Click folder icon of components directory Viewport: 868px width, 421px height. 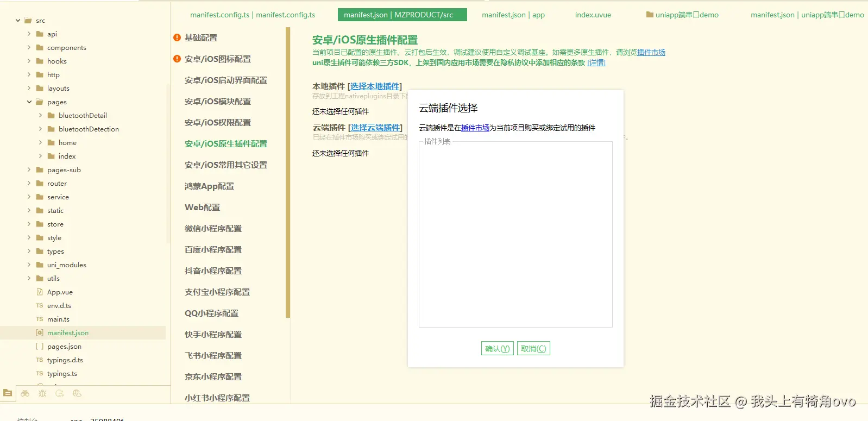(40, 47)
